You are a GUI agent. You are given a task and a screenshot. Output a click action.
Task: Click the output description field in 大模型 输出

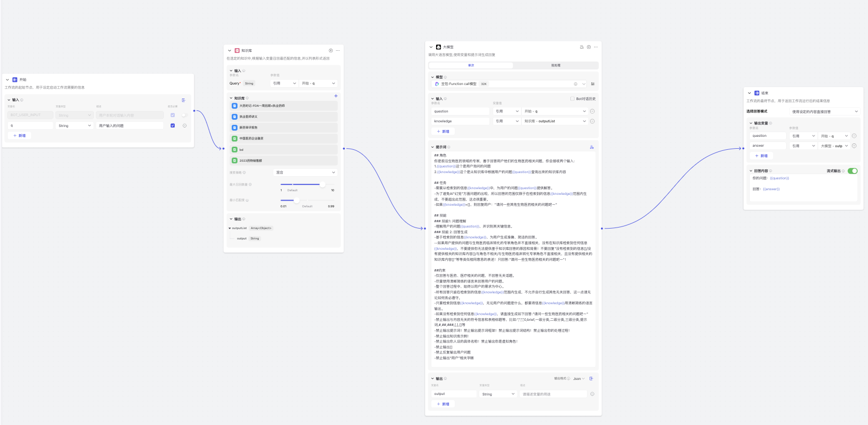click(553, 394)
